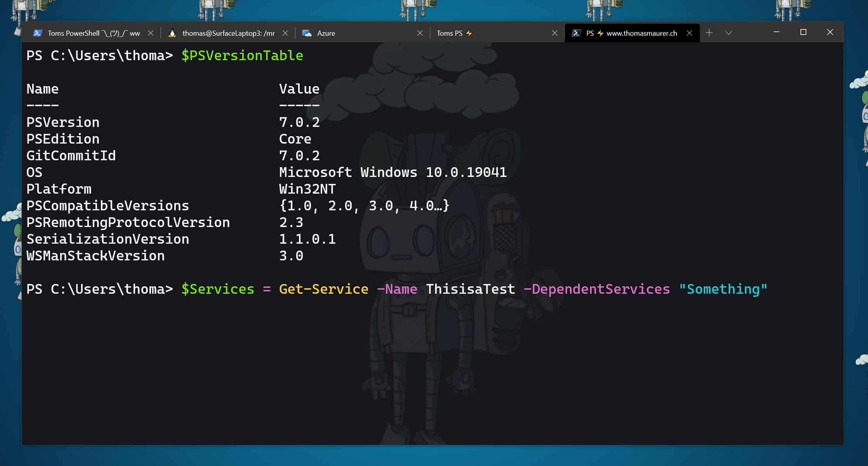Viewport: 868px width, 466px height.
Task: Close the Toms PowerShell tab
Action: 151,33
